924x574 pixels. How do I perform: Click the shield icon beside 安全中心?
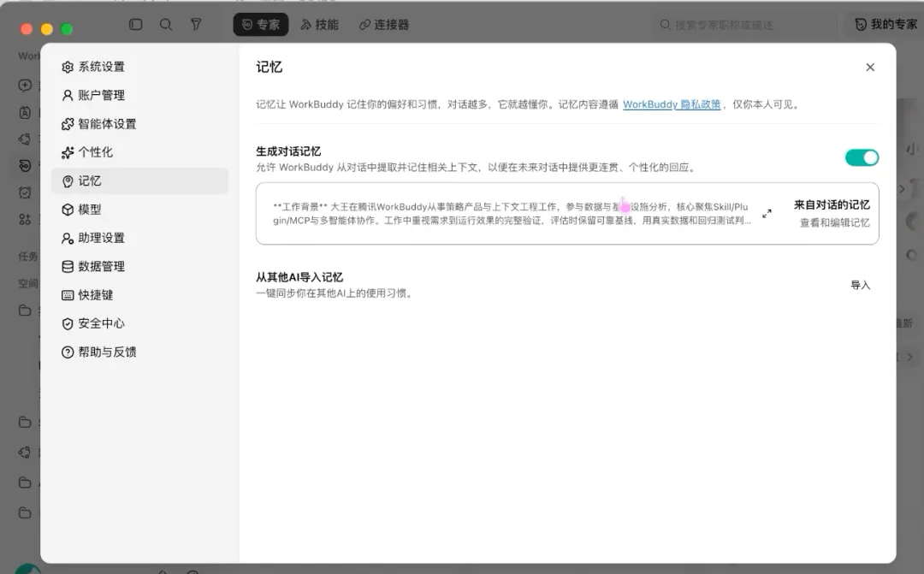[x=68, y=323]
